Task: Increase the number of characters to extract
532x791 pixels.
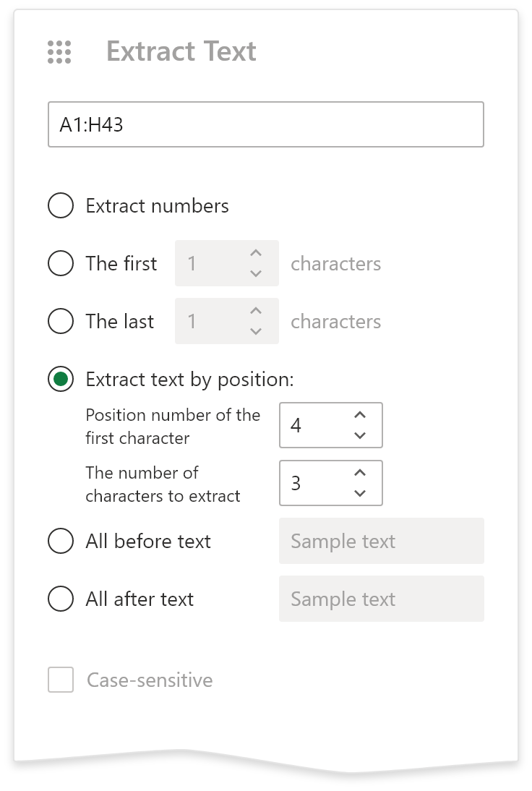Action: coord(360,473)
